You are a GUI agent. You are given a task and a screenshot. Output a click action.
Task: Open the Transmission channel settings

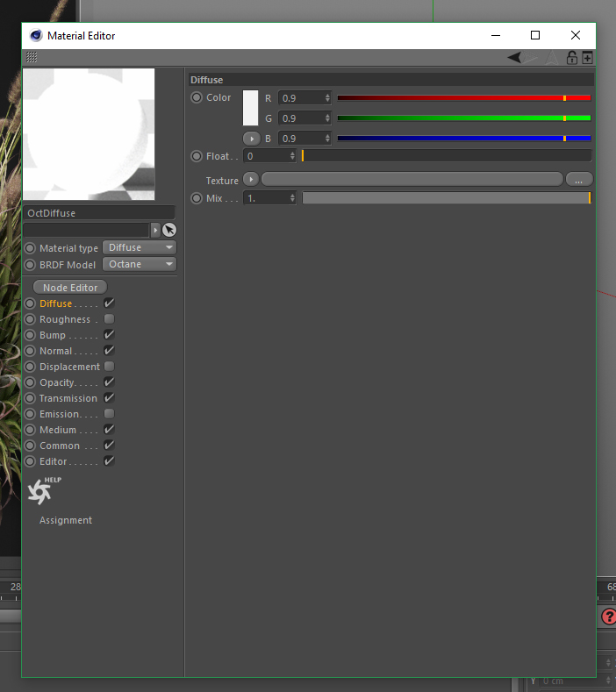[x=68, y=398]
